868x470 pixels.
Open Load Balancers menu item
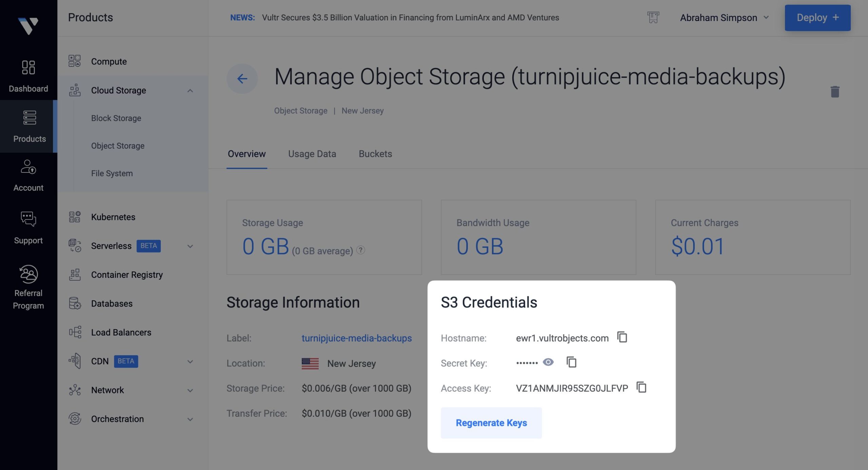click(x=121, y=332)
